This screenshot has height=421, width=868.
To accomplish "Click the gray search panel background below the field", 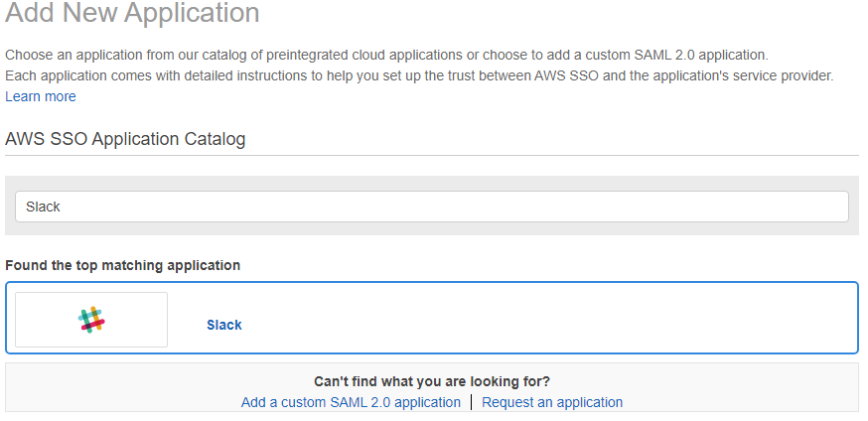I will click(x=432, y=228).
